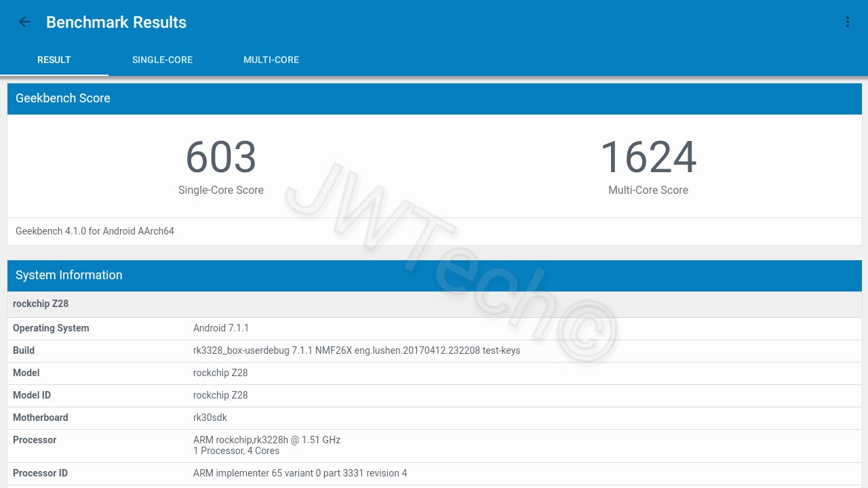This screenshot has width=868, height=488.
Task: Open the SINGLE-CORE tab
Action: coord(162,60)
